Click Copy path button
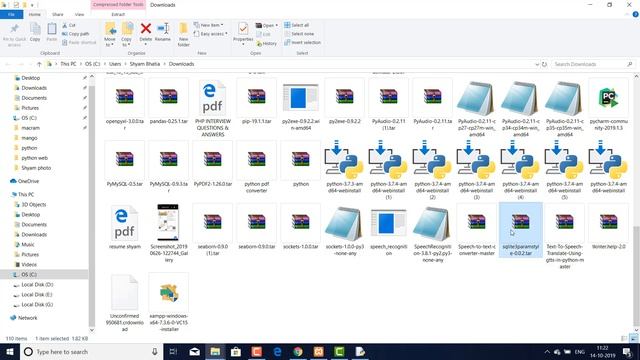This screenshot has width=640, height=360. click(x=76, y=34)
